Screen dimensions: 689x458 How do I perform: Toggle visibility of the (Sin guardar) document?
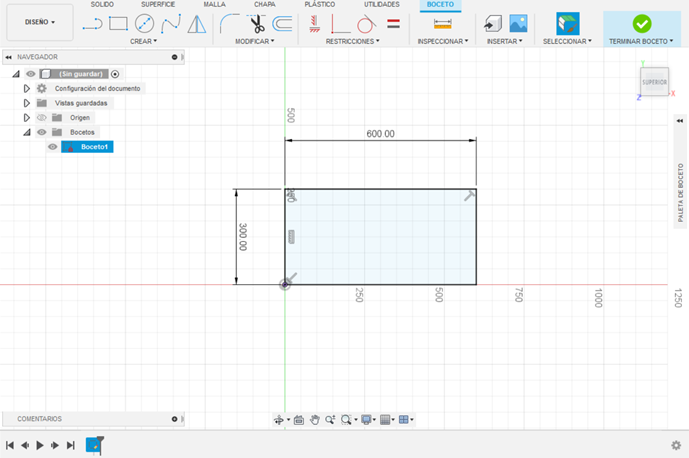(x=30, y=74)
